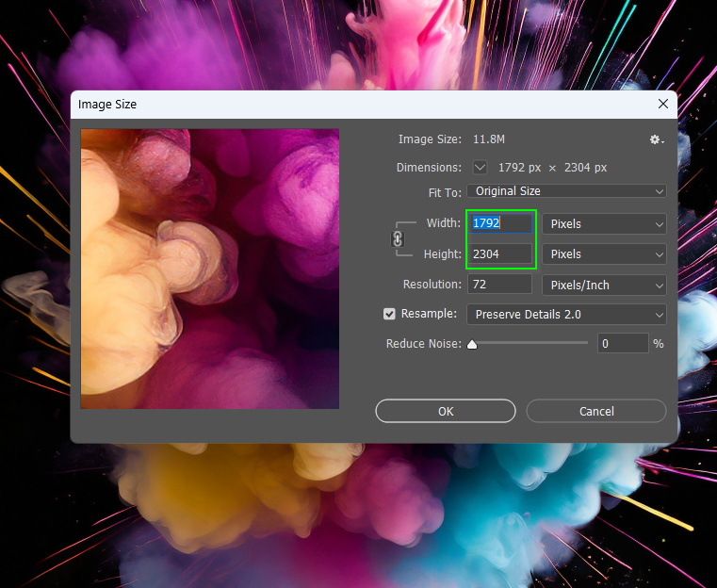Click the image preview thumbnail in the dialog
717x588 pixels.
pyautogui.click(x=210, y=269)
